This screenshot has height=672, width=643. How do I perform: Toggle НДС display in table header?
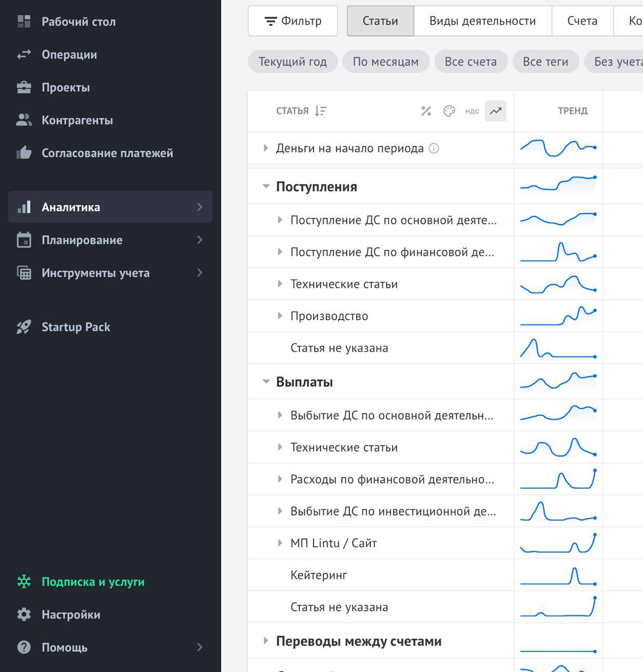pos(472,111)
